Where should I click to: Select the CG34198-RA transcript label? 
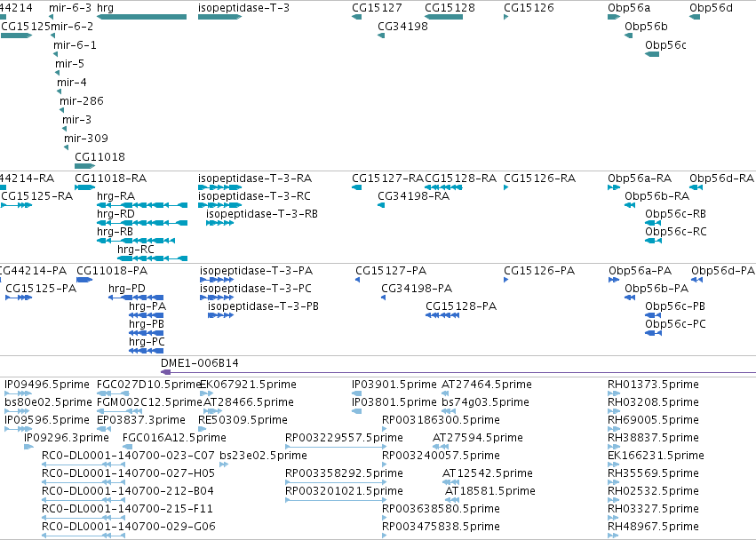coord(414,196)
